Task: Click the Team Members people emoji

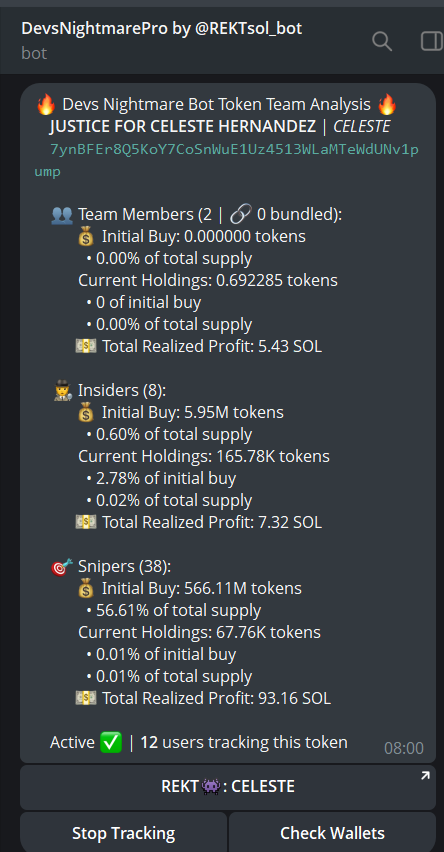Action: [x=61, y=215]
